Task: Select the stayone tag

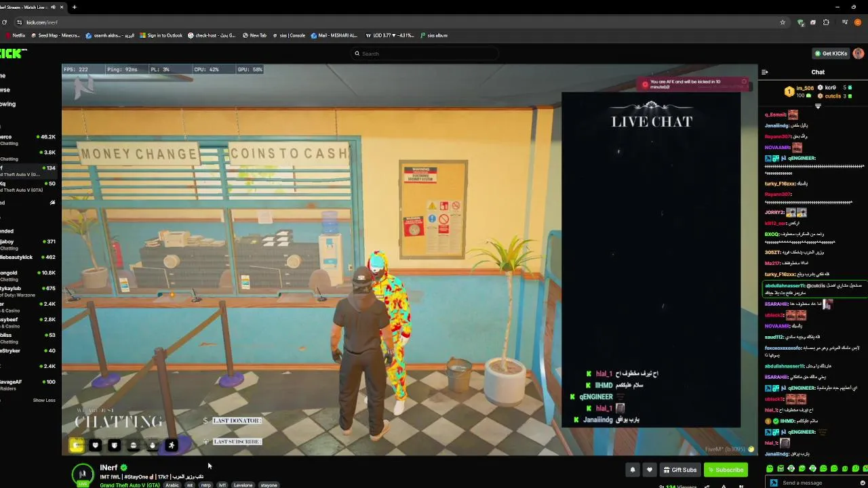Action: [x=269, y=485]
